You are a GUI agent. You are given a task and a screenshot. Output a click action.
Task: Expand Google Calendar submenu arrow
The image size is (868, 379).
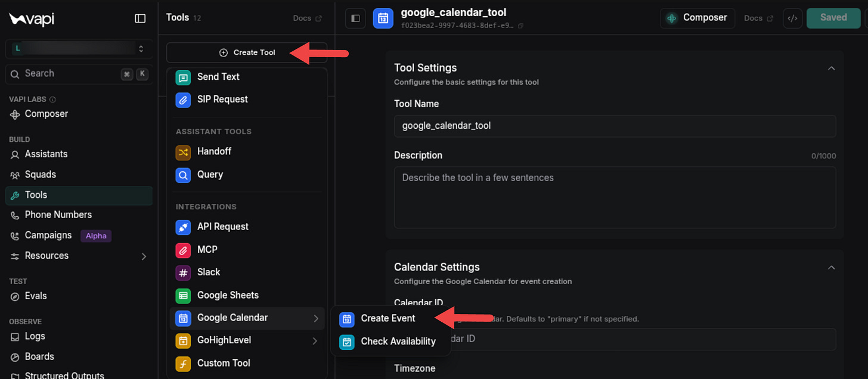pos(316,319)
